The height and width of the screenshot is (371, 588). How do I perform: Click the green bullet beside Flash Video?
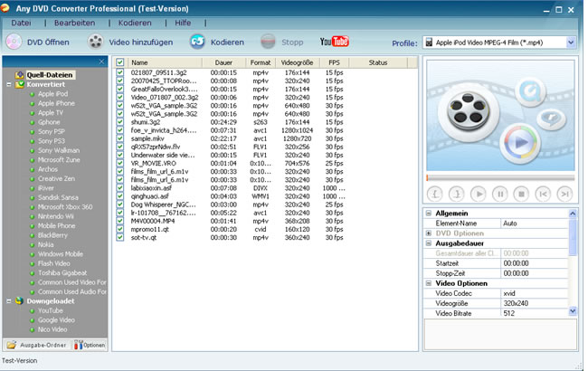tap(33, 263)
